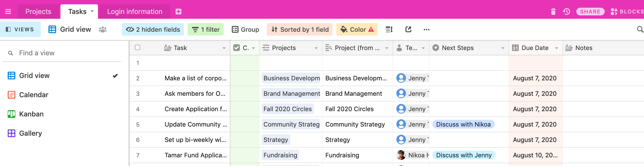
Task: Click 'August 10, 20...' due date cell
Action: tap(536, 155)
